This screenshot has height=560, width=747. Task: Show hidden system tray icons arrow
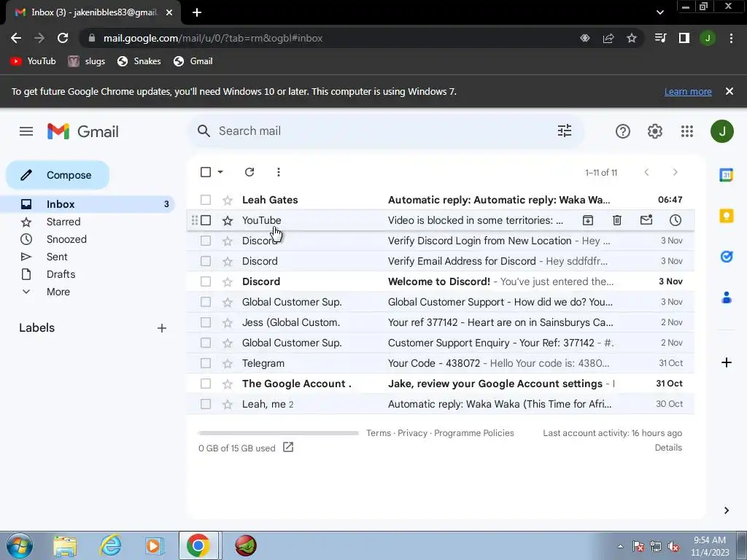(x=620, y=547)
